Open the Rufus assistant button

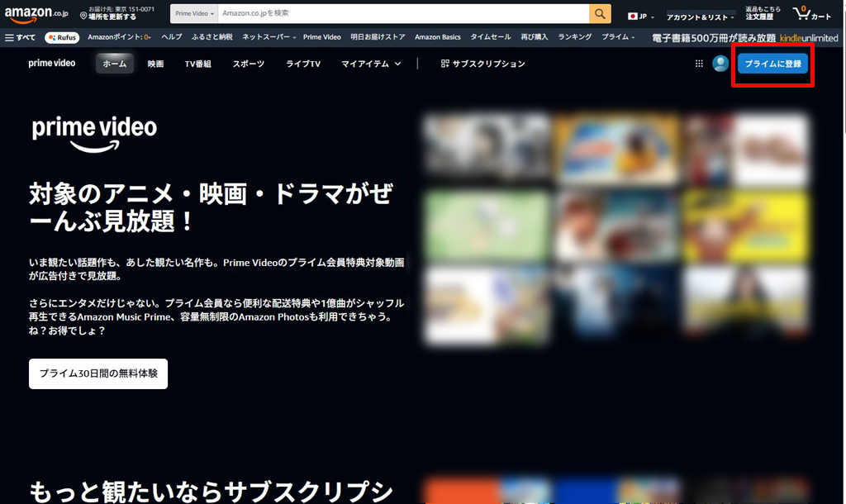tap(62, 37)
